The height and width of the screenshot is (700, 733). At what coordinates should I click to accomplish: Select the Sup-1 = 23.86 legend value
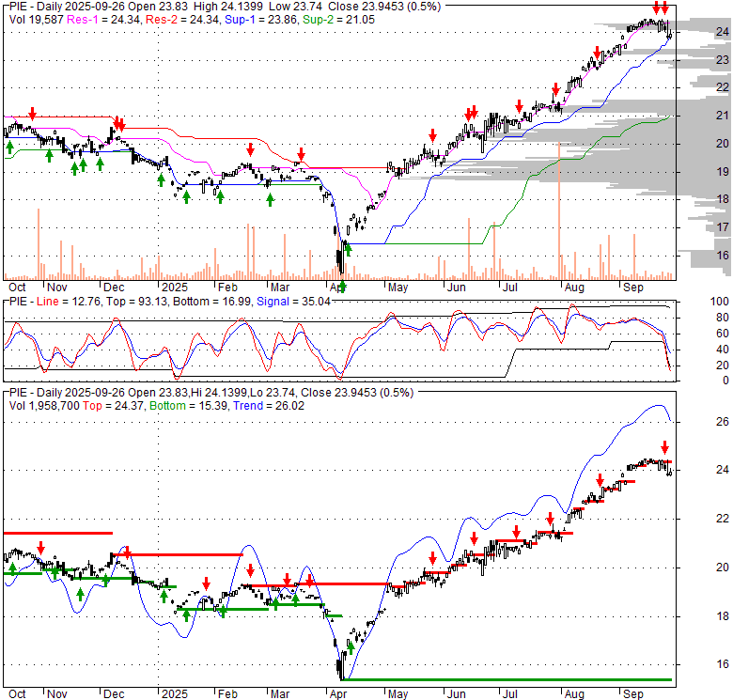260,20
